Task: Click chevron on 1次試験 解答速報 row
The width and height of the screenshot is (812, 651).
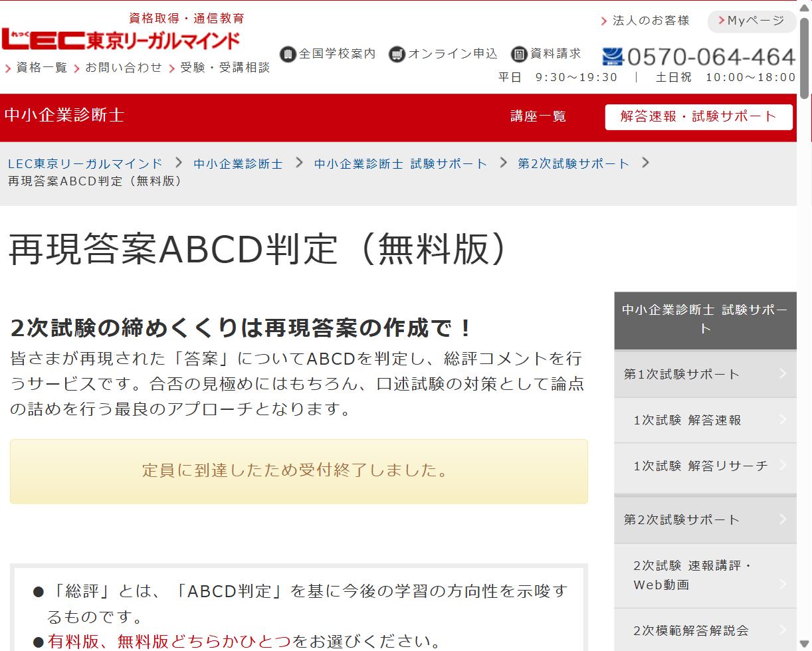Action: (783, 419)
